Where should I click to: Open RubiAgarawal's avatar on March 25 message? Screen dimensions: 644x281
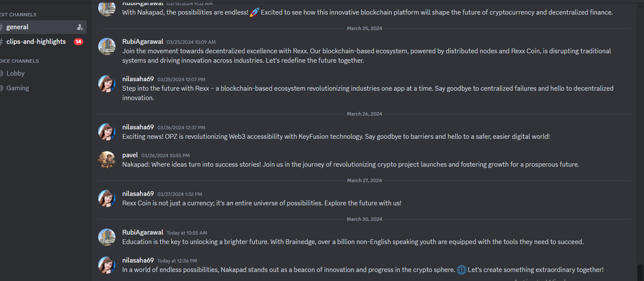(107, 46)
